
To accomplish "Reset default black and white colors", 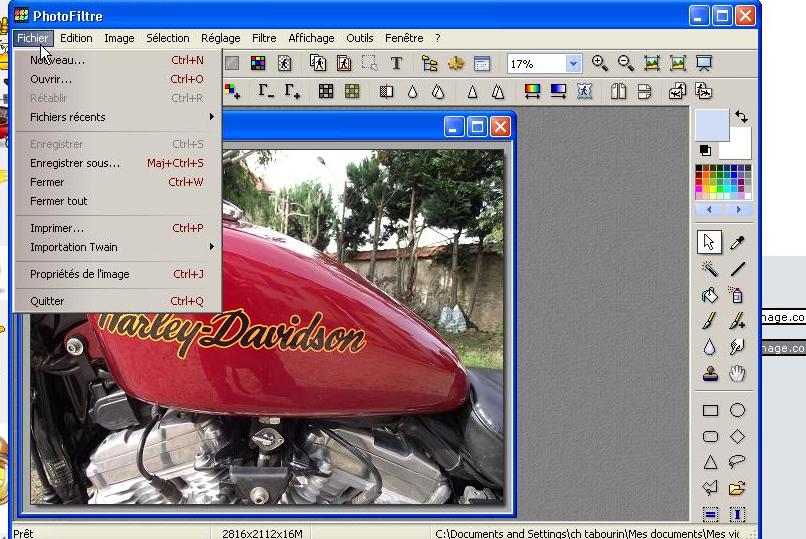I will tap(705, 150).
